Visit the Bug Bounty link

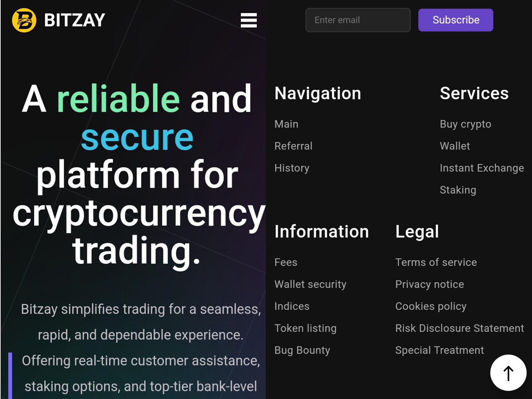[x=302, y=350]
